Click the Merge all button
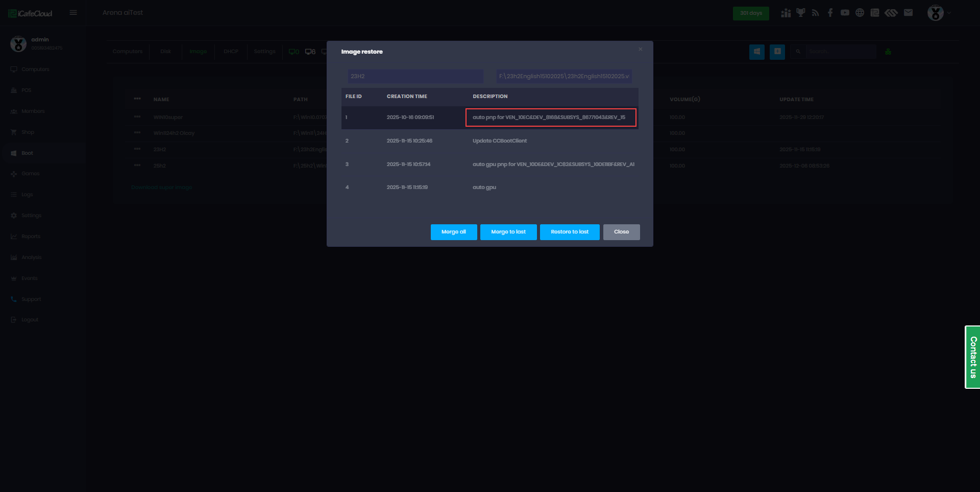980x492 pixels. (x=453, y=232)
